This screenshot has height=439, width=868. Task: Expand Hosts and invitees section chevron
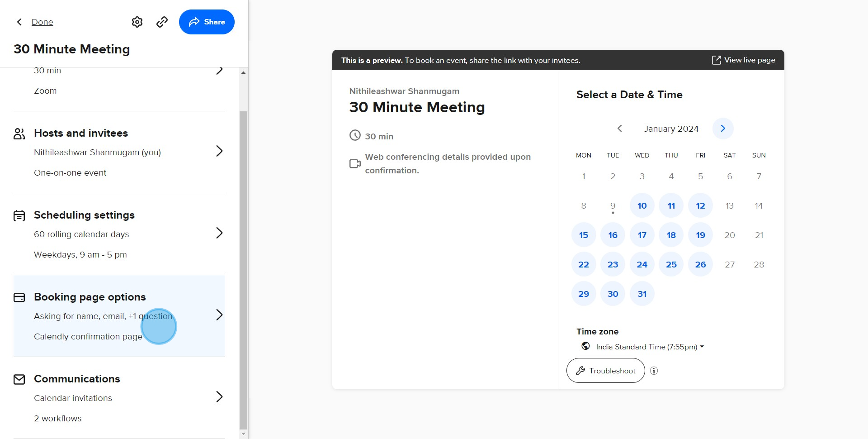coord(219,151)
